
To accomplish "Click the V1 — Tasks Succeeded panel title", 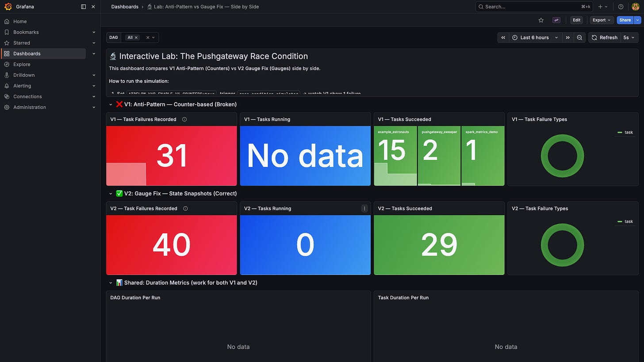I will point(405,119).
